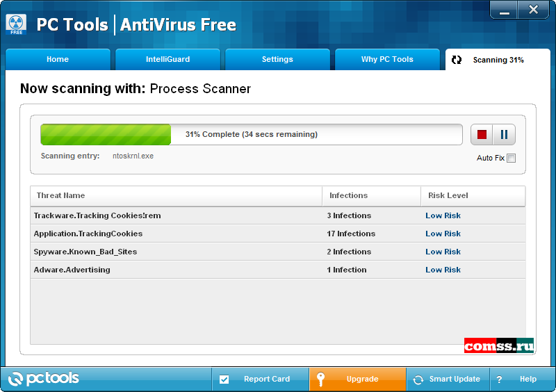Screen dimensions: 556x392
Task: Click the scanning refresh arrows icon
Action: [457, 60]
